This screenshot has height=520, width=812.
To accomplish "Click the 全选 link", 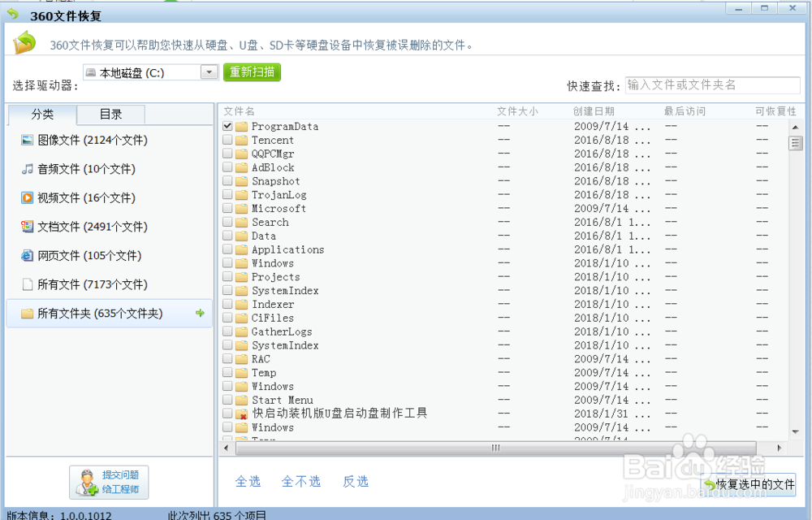I will (x=248, y=482).
